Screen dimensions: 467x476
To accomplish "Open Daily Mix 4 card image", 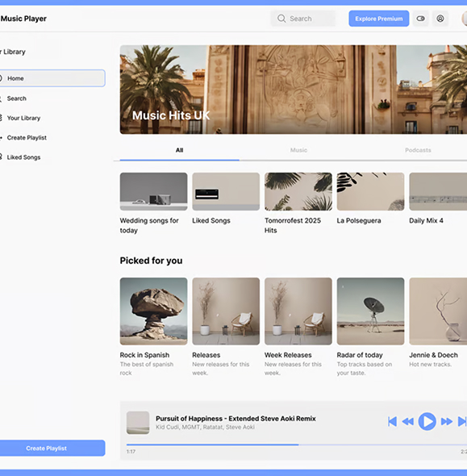I will tap(438, 191).
